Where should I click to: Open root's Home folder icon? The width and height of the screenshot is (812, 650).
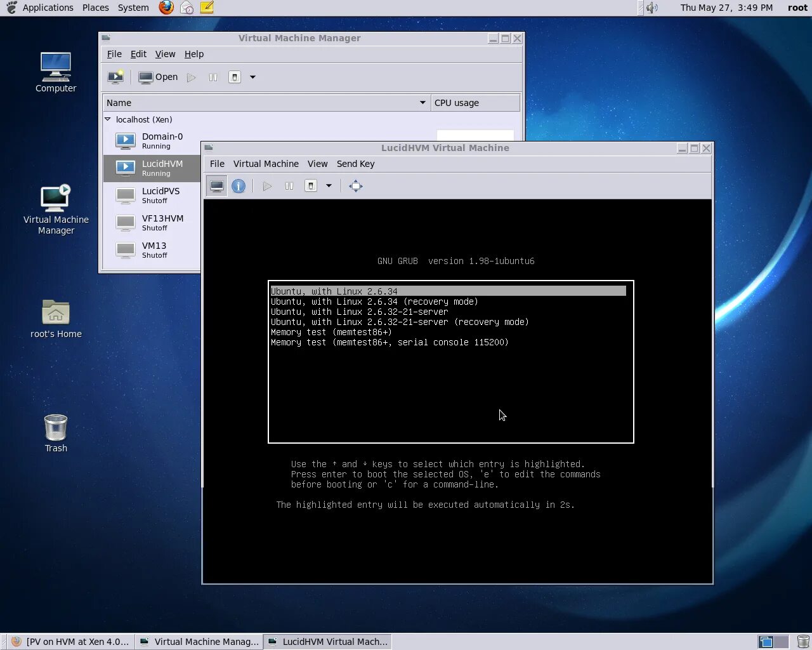[x=56, y=319]
